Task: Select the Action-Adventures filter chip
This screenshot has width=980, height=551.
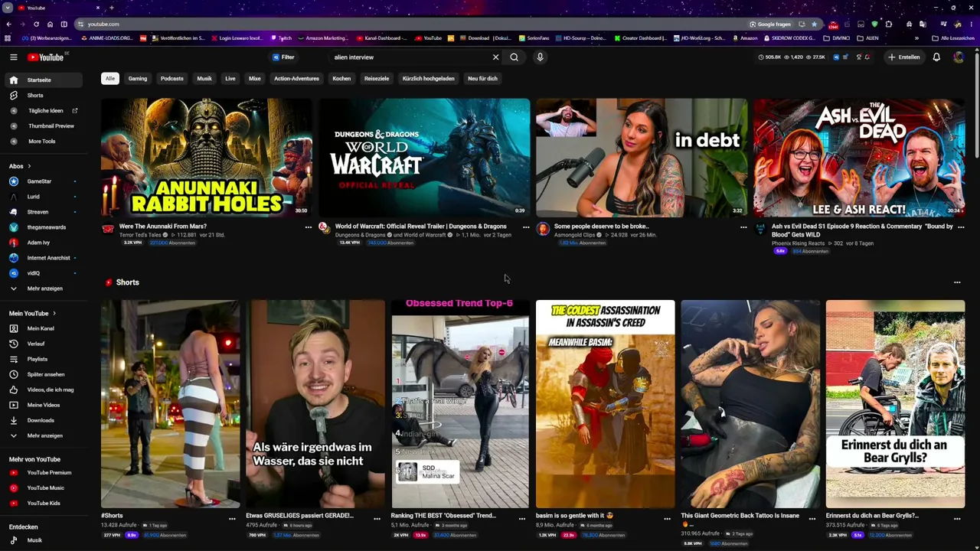Action: 297,79
